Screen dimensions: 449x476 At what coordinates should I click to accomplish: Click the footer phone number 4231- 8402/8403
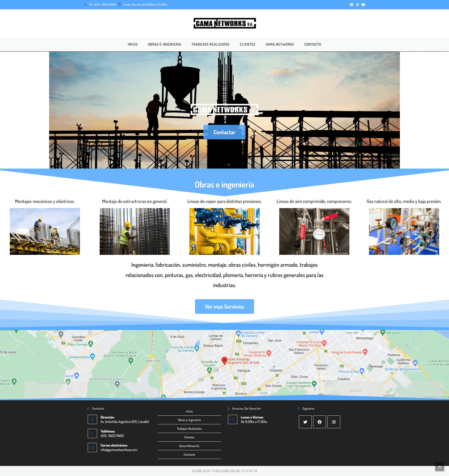[112, 436]
